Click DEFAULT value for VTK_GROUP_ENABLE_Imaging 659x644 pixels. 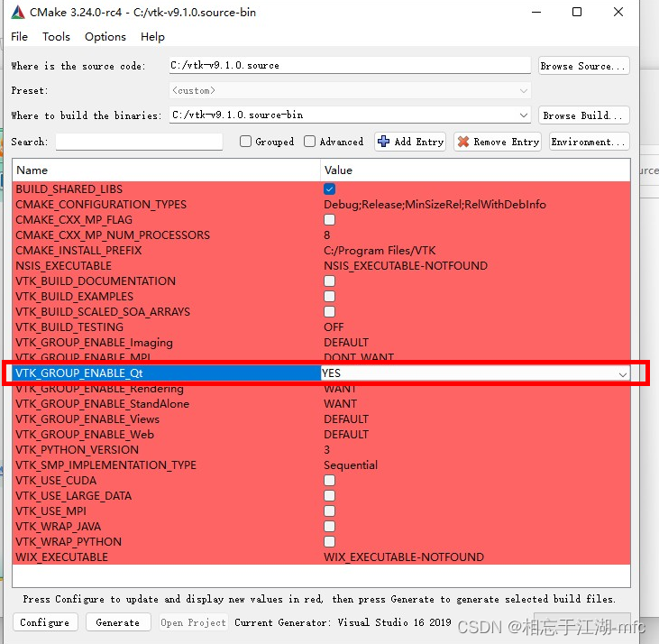click(x=346, y=343)
